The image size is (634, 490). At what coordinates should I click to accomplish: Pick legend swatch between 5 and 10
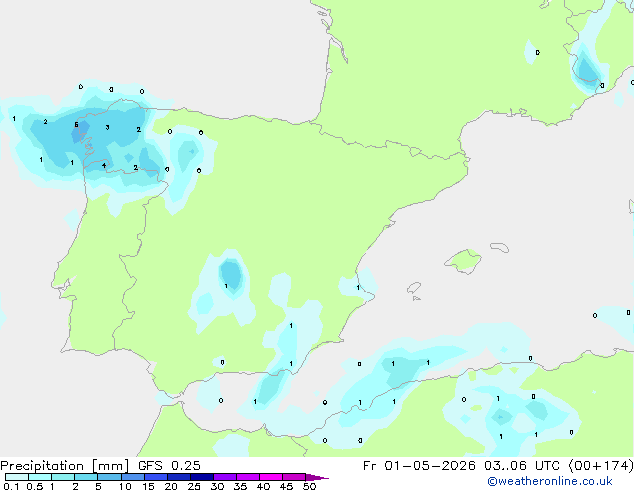click(109, 477)
